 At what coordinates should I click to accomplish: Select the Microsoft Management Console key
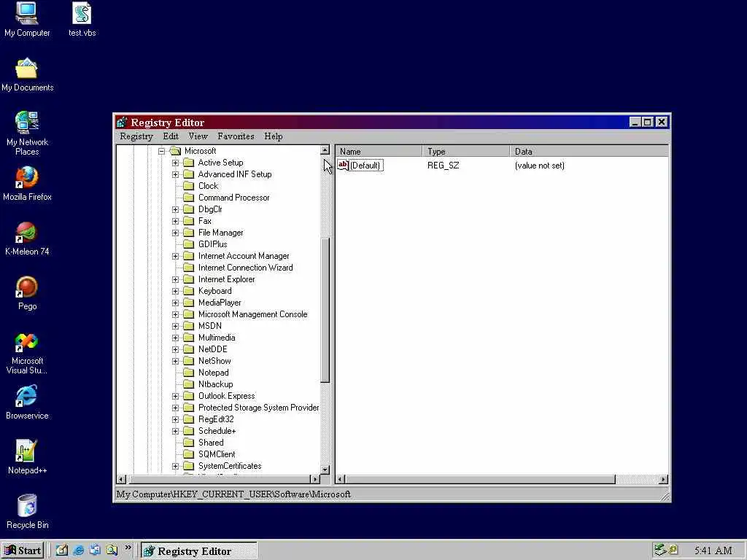pos(252,314)
